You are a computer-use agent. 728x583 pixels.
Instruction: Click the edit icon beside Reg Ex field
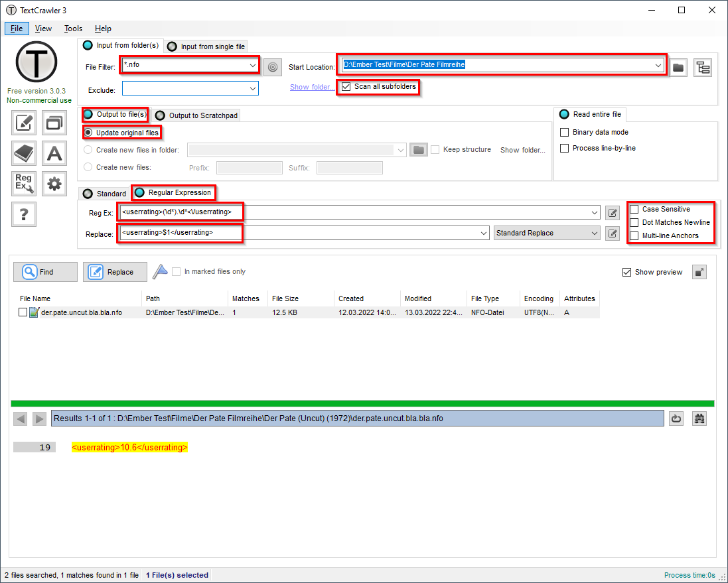[613, 213]
